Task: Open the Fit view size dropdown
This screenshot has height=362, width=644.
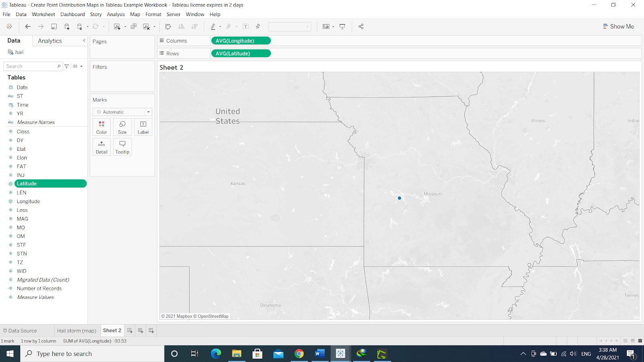Action: click(x=290, y=27)
